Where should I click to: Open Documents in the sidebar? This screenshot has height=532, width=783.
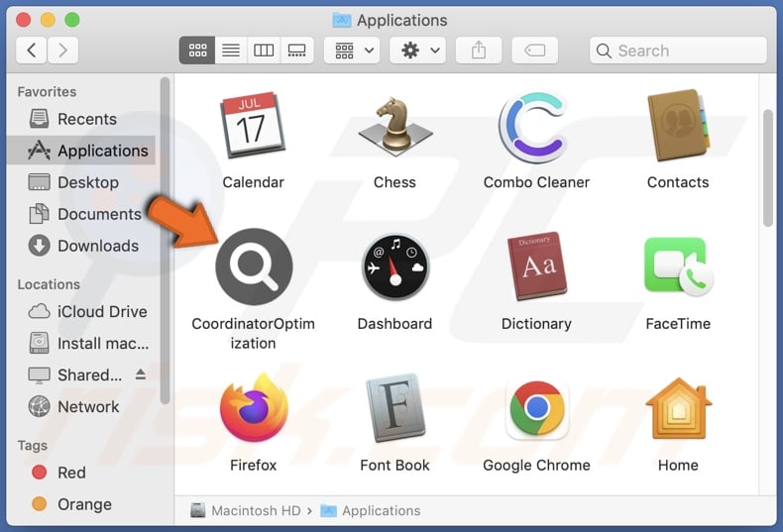[x=82, y=214]
